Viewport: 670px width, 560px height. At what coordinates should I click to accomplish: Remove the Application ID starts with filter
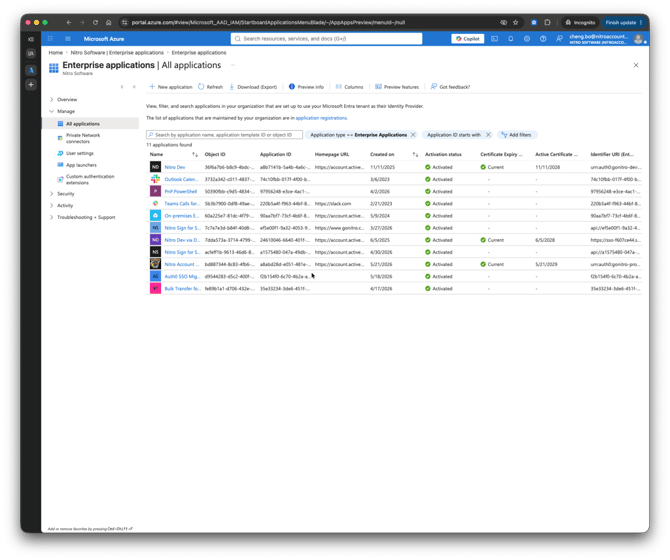[x=488, y=135]
